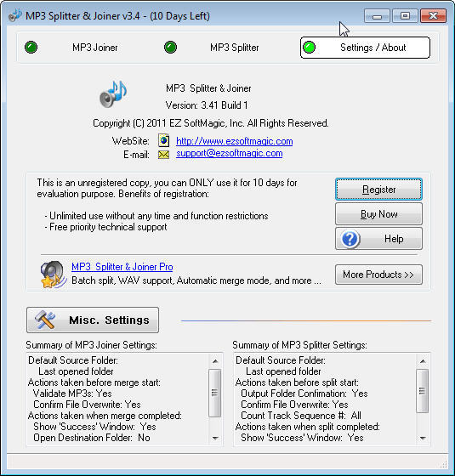Click the hammer and wrench tools icon
Screen dimensions: 455x476
[x=45, y=320]
